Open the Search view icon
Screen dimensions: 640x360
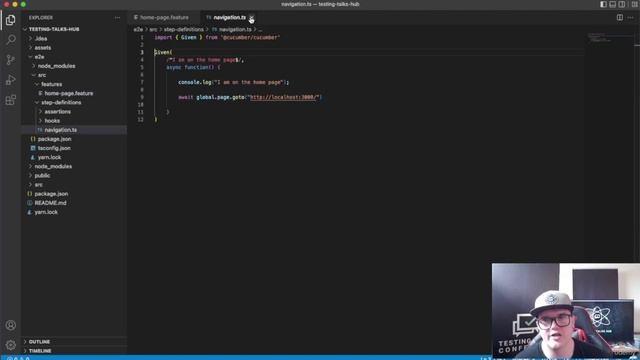11,40
